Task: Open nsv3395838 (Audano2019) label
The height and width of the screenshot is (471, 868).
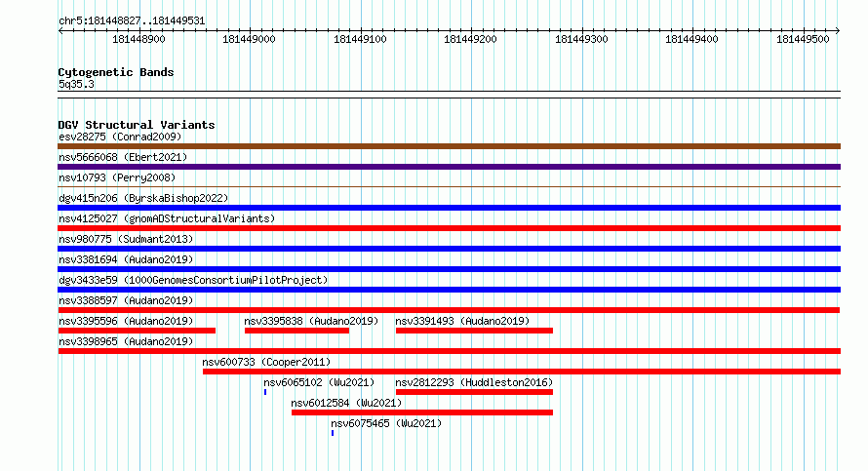Action: (311, 321)
